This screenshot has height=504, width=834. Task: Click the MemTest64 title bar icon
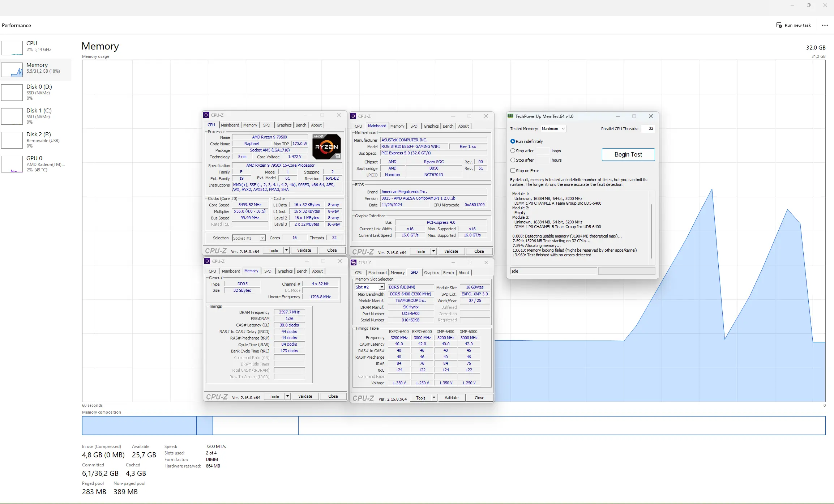tap(510, 116)
